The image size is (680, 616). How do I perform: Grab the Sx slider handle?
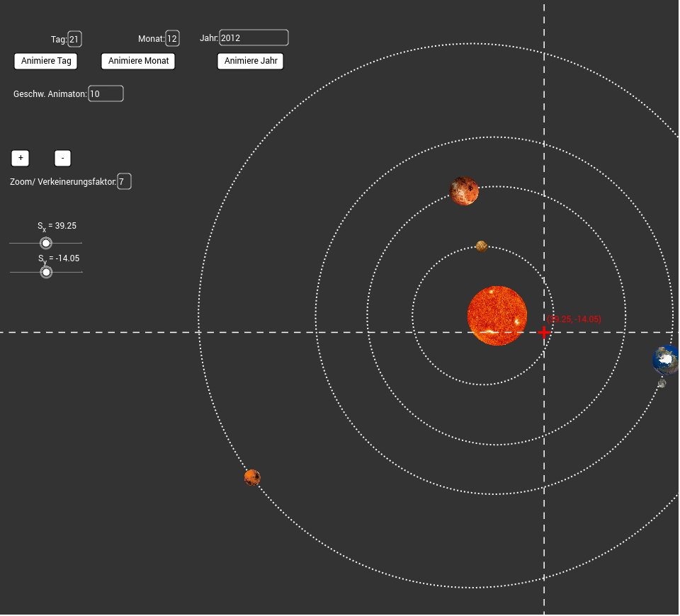46,243
